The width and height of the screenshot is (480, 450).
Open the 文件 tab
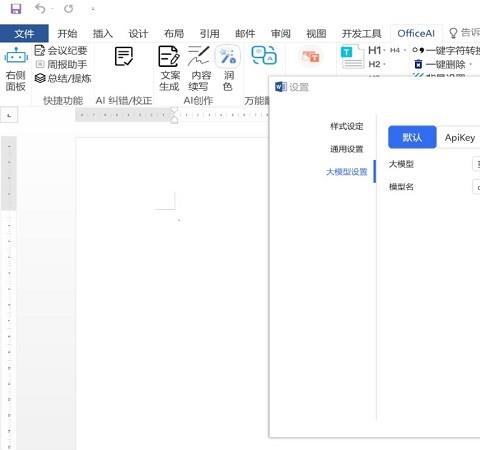[x=24, y=33]
